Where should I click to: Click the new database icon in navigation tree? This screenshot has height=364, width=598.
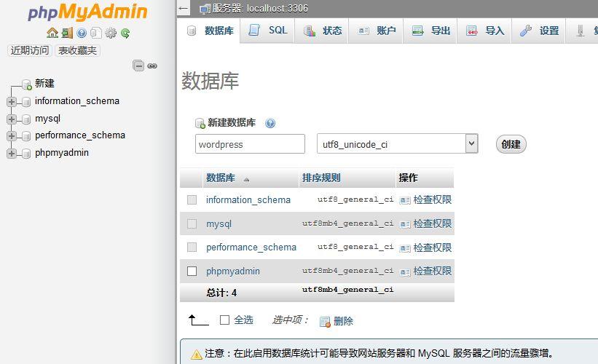pos(26,84)
